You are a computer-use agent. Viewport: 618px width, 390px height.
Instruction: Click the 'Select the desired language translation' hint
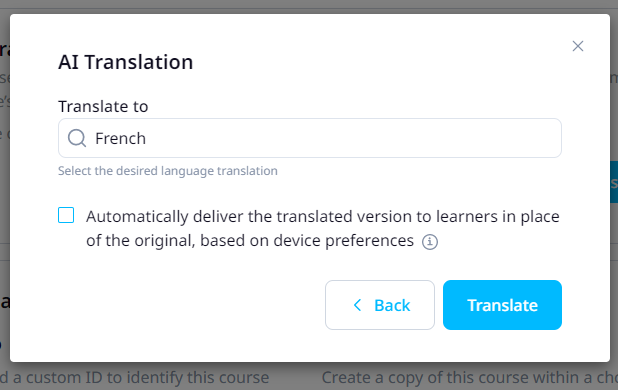[x=168, y=171]
